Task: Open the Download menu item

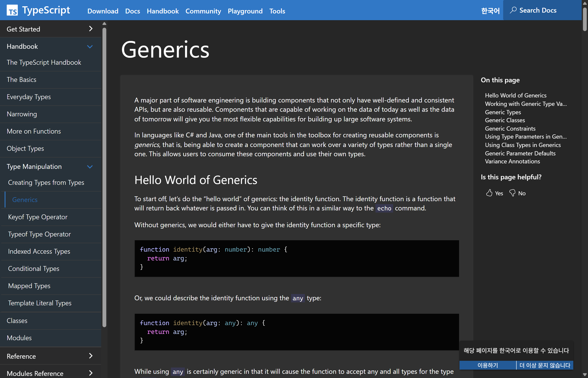Action: pos(102,11)
